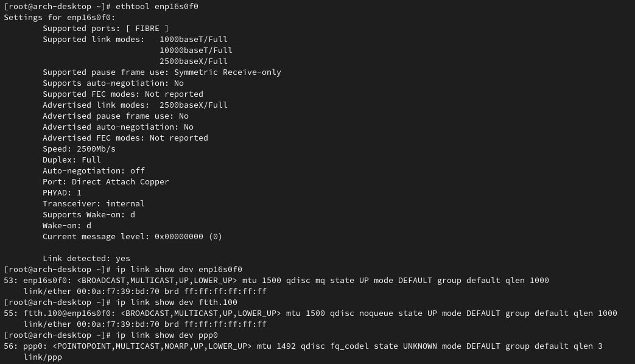Click the 'ip link show dev ftth.100' command

tap(176, 302)
